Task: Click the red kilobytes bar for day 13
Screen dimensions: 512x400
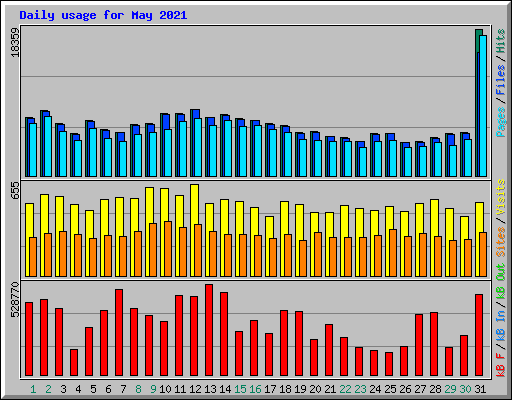Action: click(209, 330)
